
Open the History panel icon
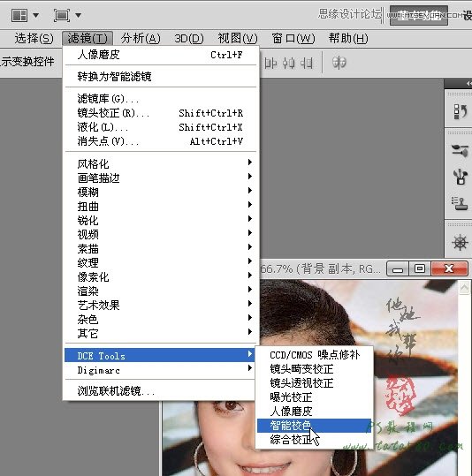click(x=460, y=112)
